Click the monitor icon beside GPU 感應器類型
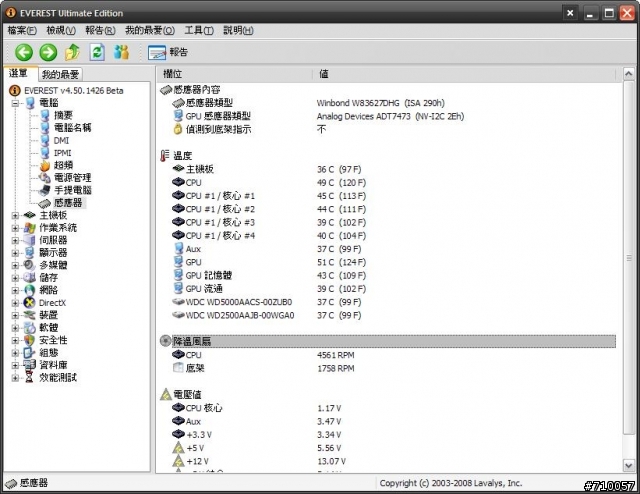The height and width of the screenshot is (494, 640). pos(178,116)
